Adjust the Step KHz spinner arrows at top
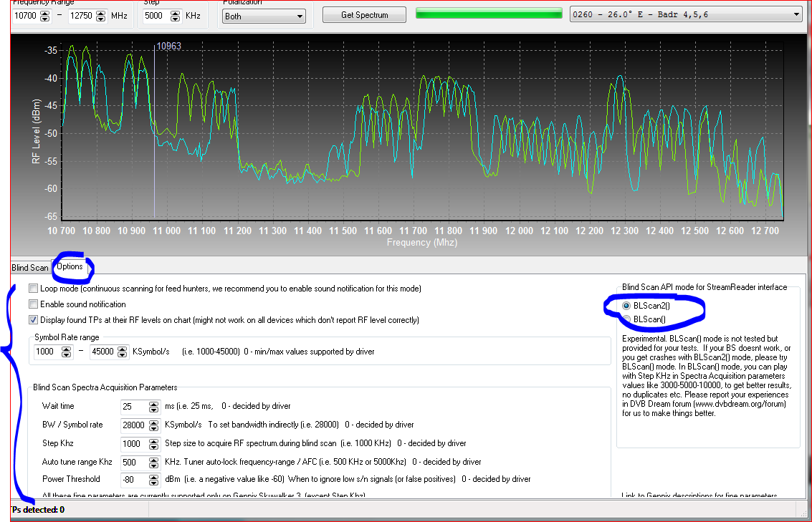 click(x=176, y=16)
